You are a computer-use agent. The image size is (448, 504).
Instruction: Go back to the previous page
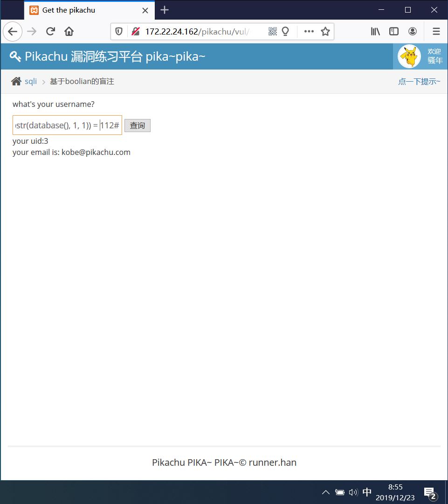[13, 32]
